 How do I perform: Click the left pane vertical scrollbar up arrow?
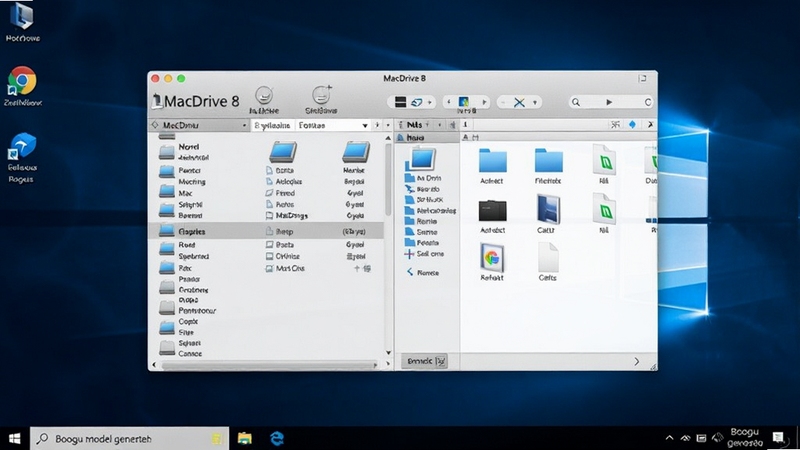(x=388, y=138)
